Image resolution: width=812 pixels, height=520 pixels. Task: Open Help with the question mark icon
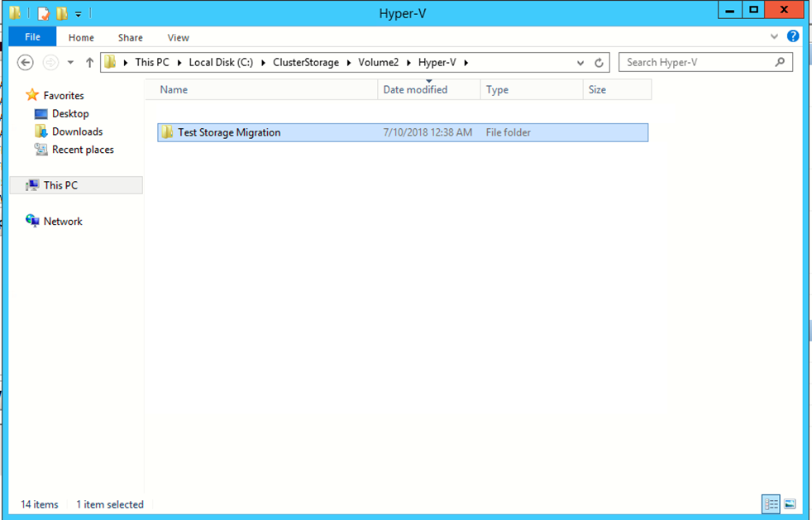click(793, 36)
